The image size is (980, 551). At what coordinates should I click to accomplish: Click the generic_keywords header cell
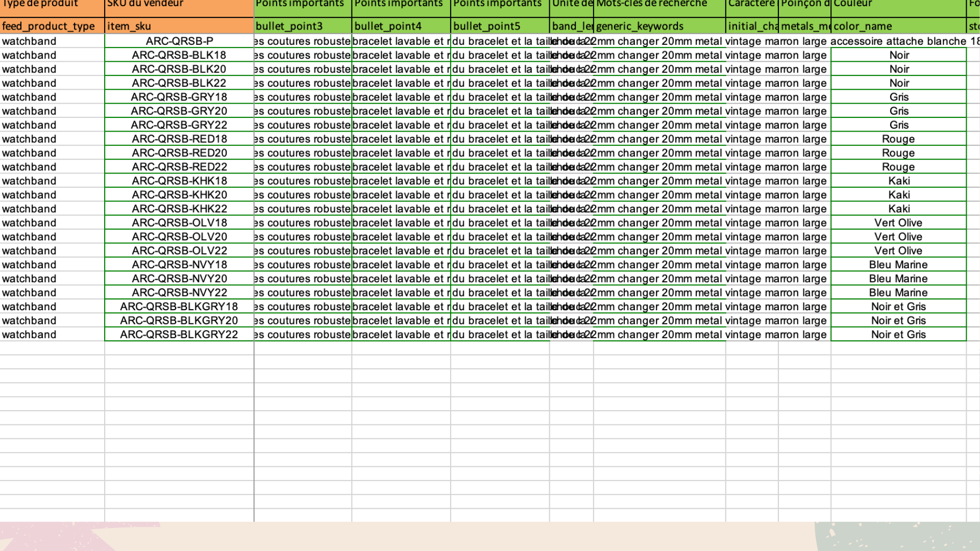(659, 26)
